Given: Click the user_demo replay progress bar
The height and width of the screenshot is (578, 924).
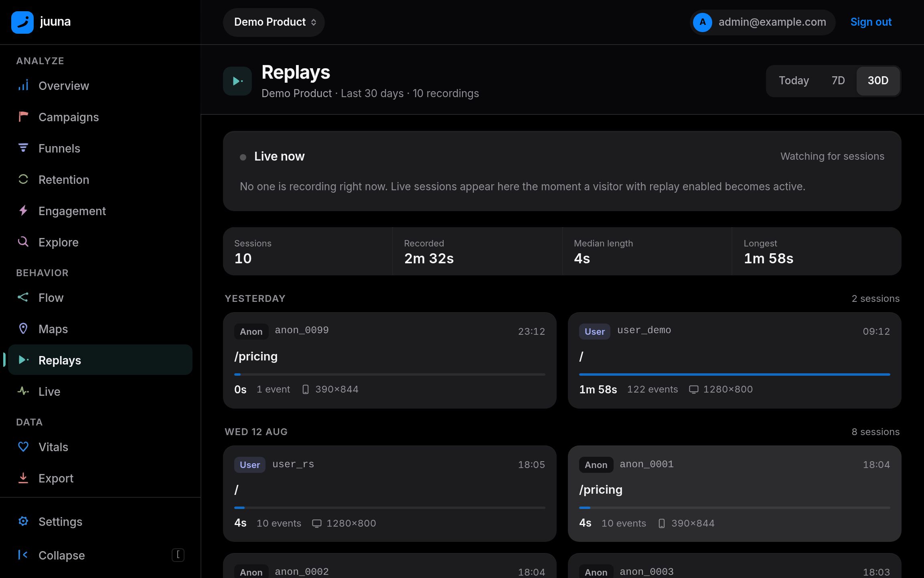Looking at the screenshot, I should tap(735, 374).
